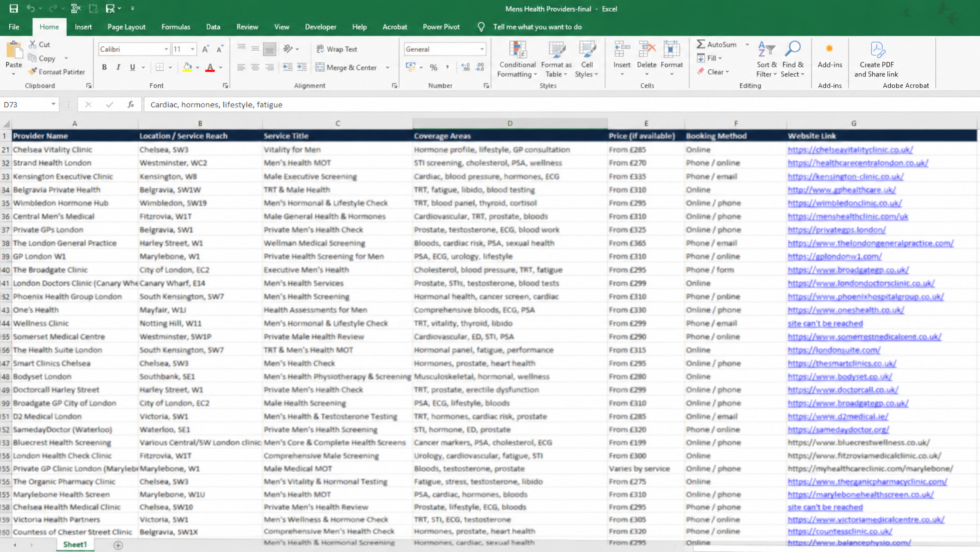Open Format as Table

(x=556, y=59)
